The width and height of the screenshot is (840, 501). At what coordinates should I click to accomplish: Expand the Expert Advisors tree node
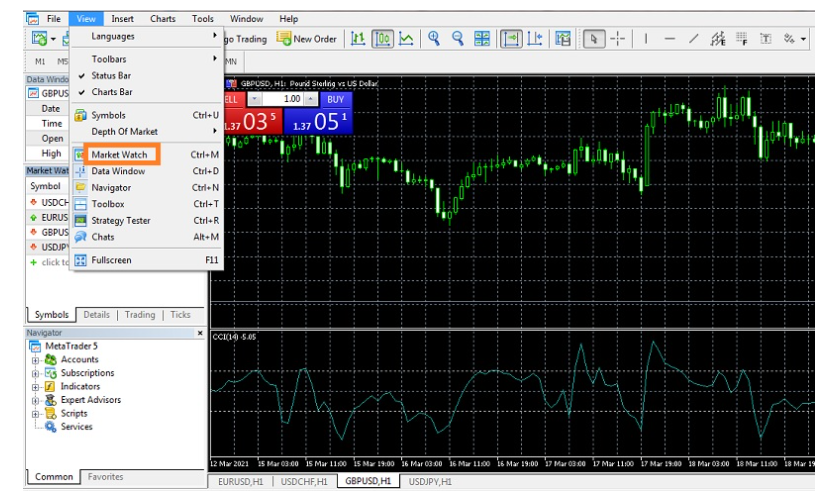point(35,400)
